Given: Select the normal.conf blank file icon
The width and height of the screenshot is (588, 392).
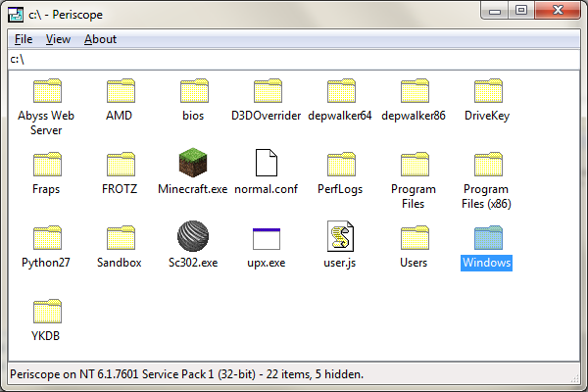Looking at the screenshot, I should coord(267,163).
